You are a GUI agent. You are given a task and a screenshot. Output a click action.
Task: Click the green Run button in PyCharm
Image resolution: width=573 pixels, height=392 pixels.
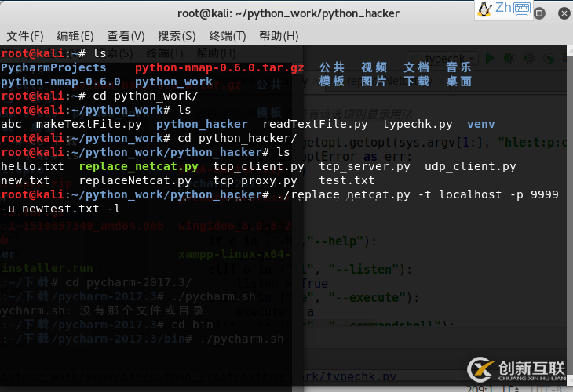coord(490,58)
